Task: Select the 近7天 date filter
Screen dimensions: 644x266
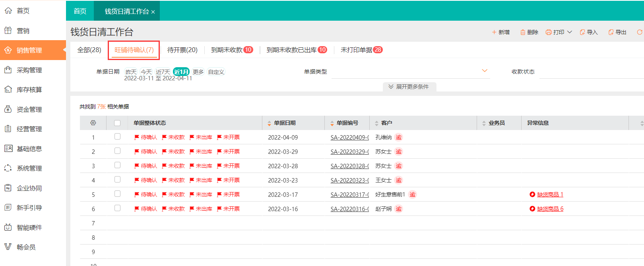Action: tap(163, 72)
